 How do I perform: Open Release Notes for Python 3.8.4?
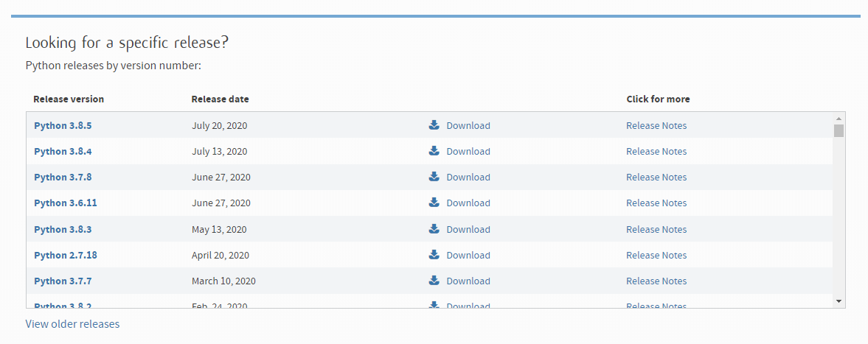656,152
